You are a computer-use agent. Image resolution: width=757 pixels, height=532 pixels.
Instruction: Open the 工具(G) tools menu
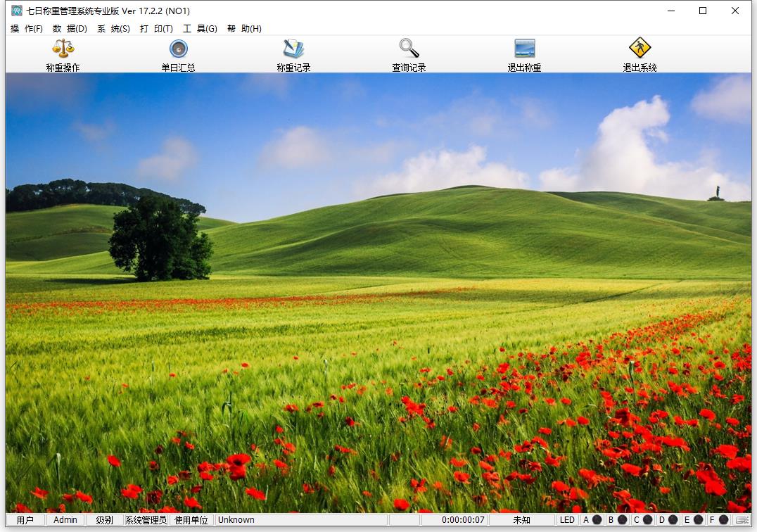200,29
